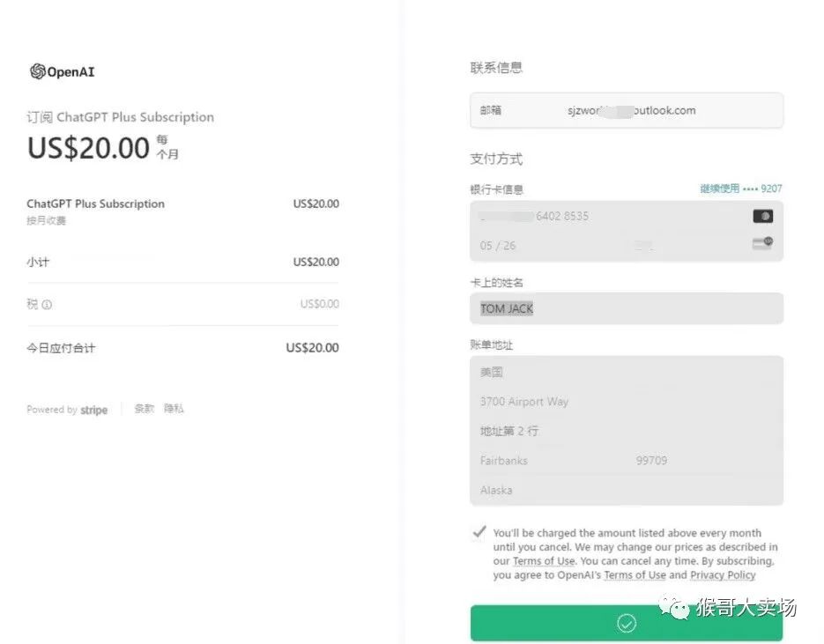Click the 05 / 26 expiry field

pyautogui.click(x=549, y=245)
